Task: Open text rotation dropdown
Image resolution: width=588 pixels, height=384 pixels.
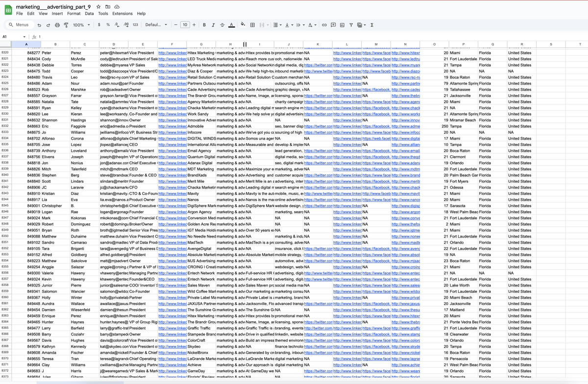Action: (x=311, y=24)
